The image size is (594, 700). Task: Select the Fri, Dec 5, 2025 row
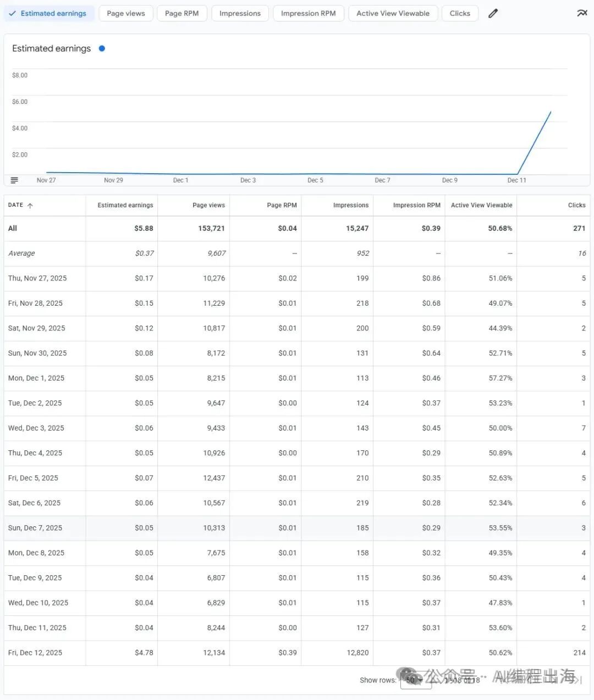point(297,478)
